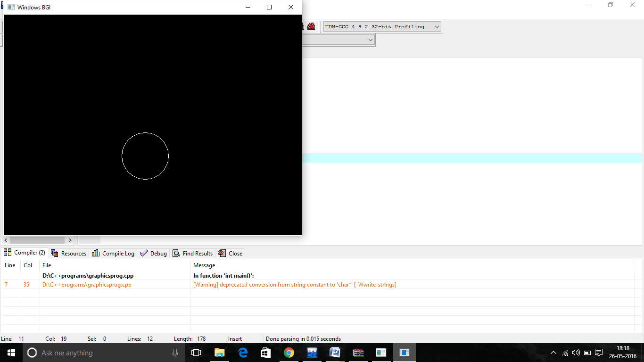Click the red debug icon beside compiler dropdown
Screen dimensions: 644x362
coord(311,26)
